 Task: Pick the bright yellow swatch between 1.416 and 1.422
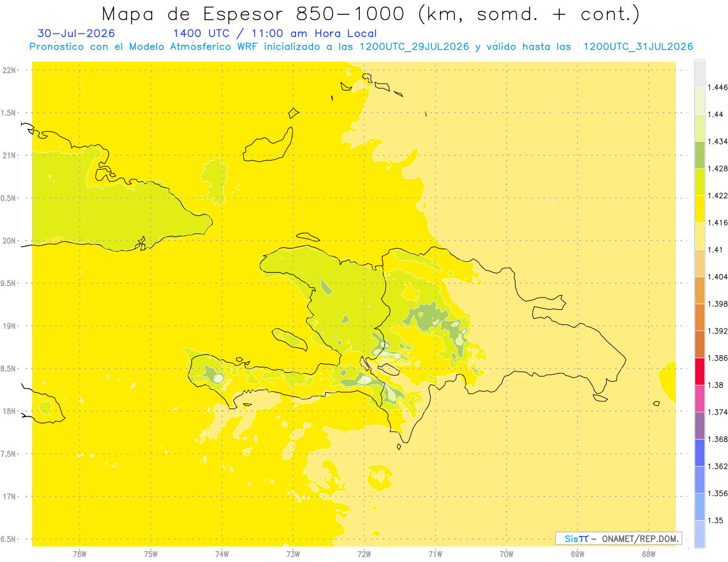(699, 209)
